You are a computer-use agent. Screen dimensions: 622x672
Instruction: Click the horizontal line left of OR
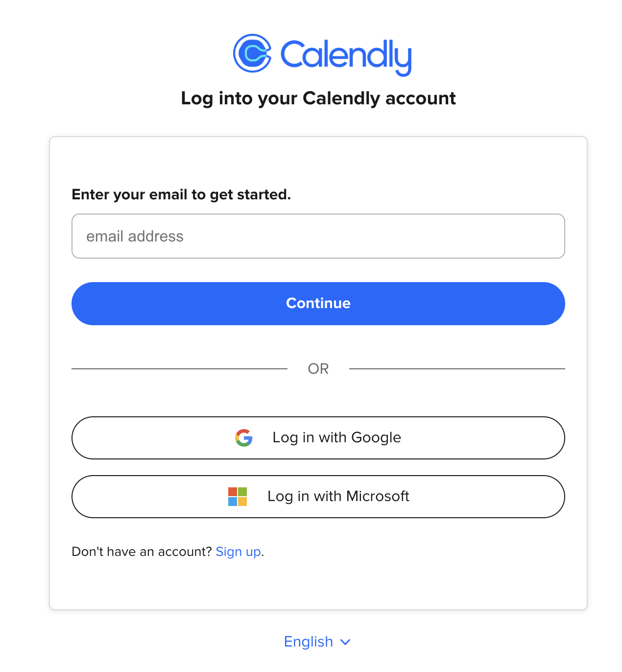[179, 369]
